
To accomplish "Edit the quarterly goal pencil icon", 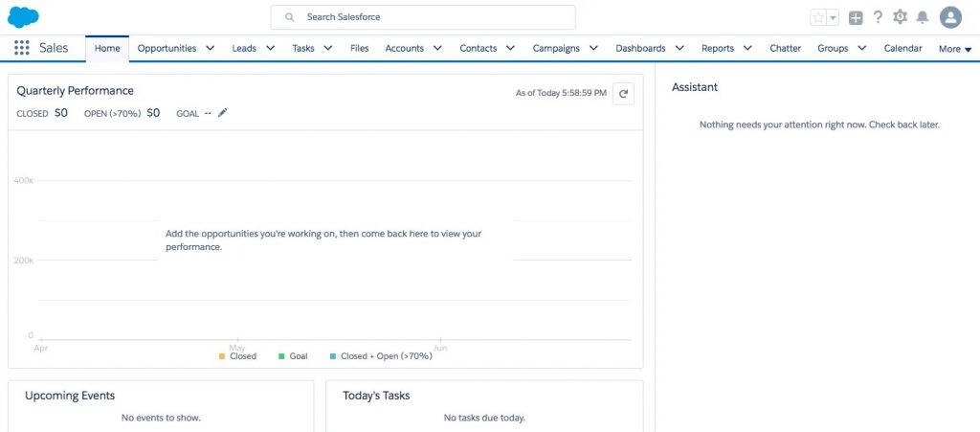I will point(222,113).
